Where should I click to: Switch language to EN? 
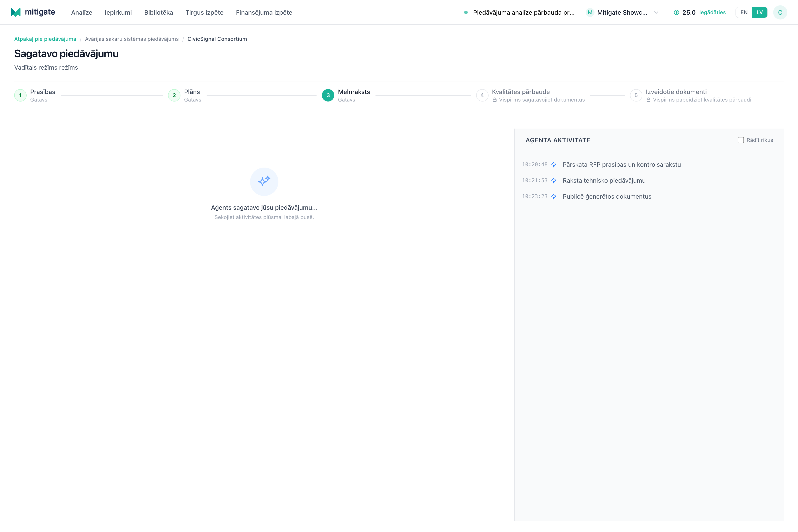coord(744,13)
